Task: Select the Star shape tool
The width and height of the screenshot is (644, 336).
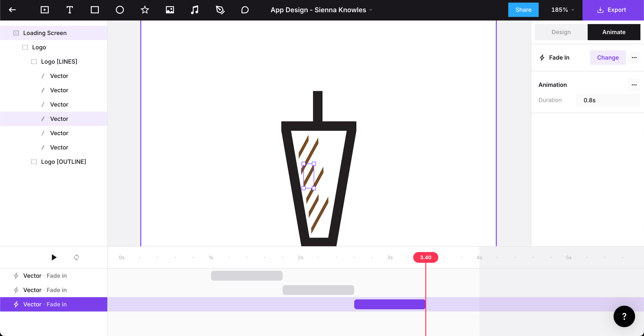Action: click(x=145, y=10)
